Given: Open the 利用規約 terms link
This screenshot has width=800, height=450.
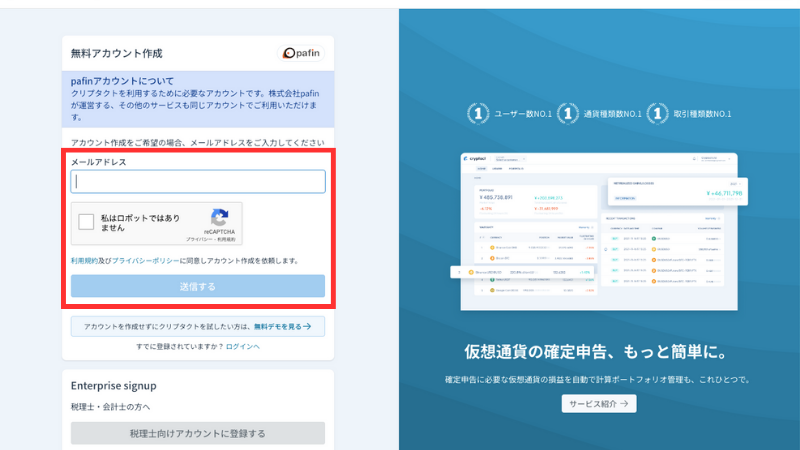Looking at the screenshot, I should pyautogui.click(x=84, y=260).
